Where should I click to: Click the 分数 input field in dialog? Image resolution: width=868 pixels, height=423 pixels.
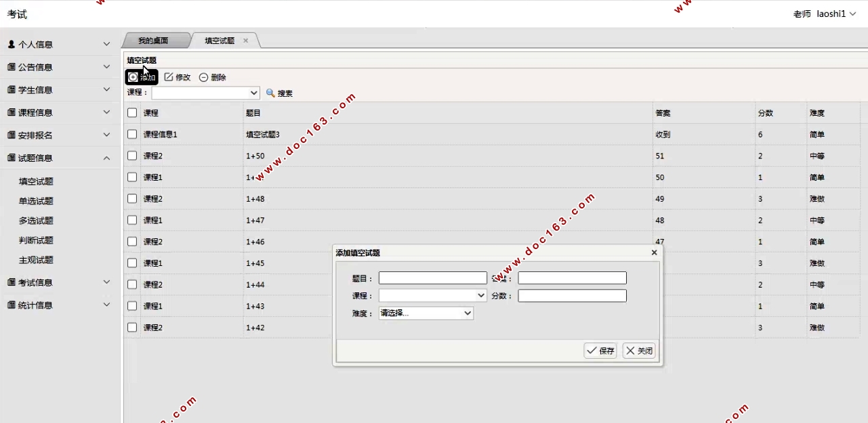[x=572, y=296]
